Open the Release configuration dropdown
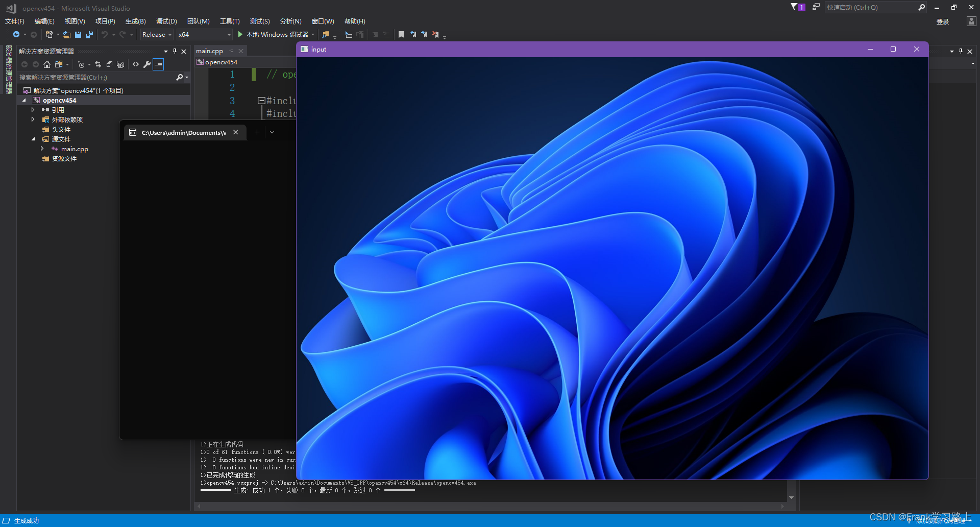Screen dimensions: 980x527 pos(157,35)
